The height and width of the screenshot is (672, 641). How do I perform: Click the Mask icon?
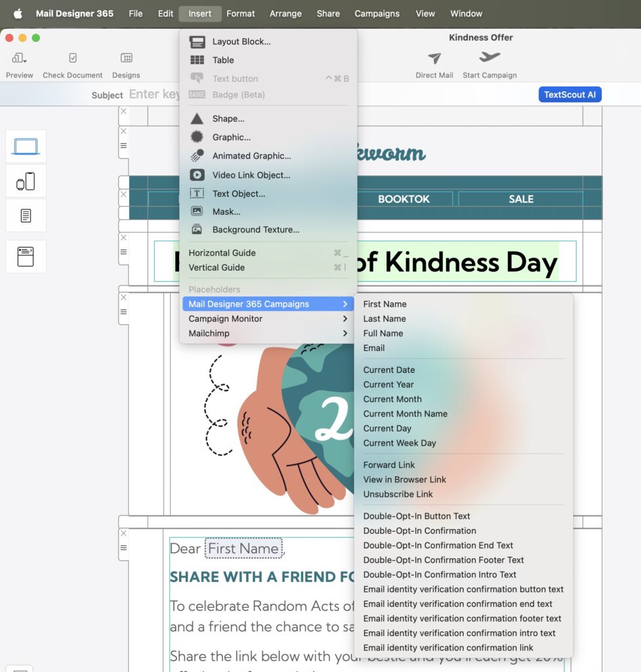pos(197,211)
